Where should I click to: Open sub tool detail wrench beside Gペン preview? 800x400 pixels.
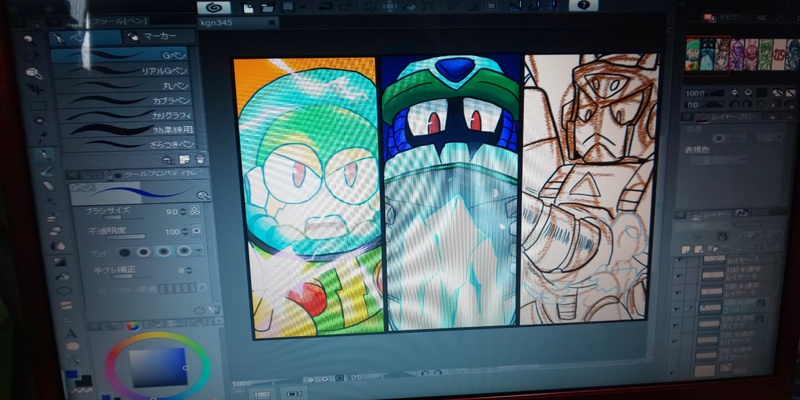pos(203,195)
